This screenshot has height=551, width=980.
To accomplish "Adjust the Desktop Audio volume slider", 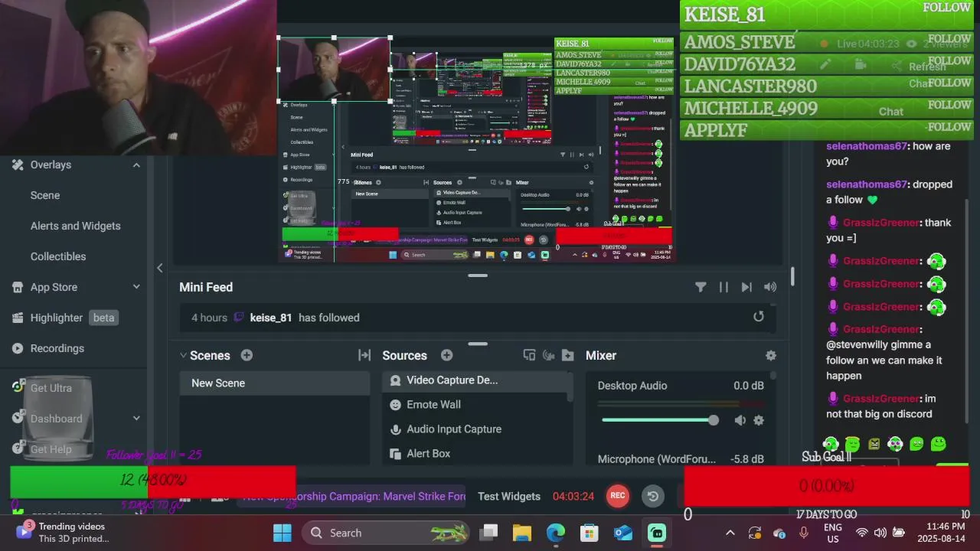I will (x=658, y=420).
